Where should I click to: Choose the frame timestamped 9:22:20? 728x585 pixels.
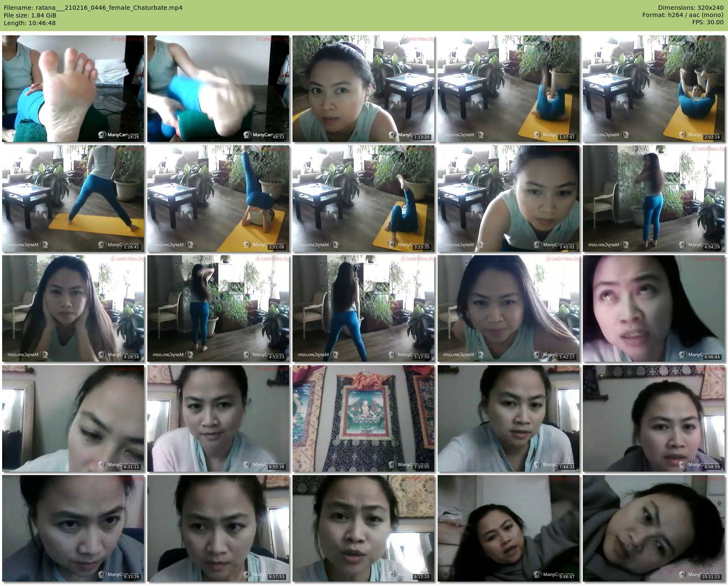pyautogui.click(x=363, y=528)
